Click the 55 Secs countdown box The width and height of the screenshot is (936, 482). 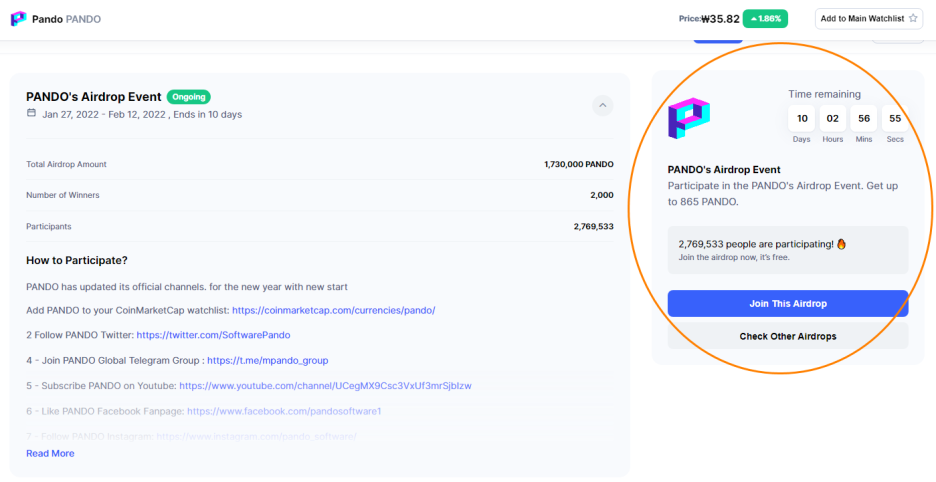click(x=895, y=118)
